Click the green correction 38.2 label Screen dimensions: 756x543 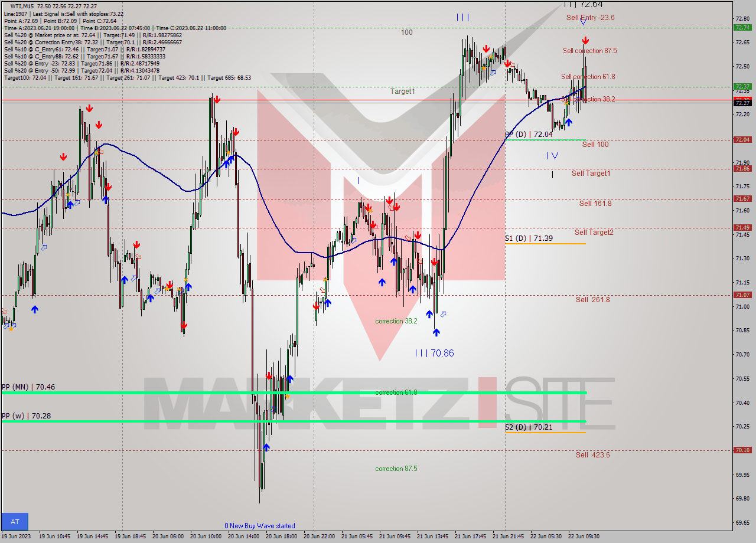[x=396, y=321]
